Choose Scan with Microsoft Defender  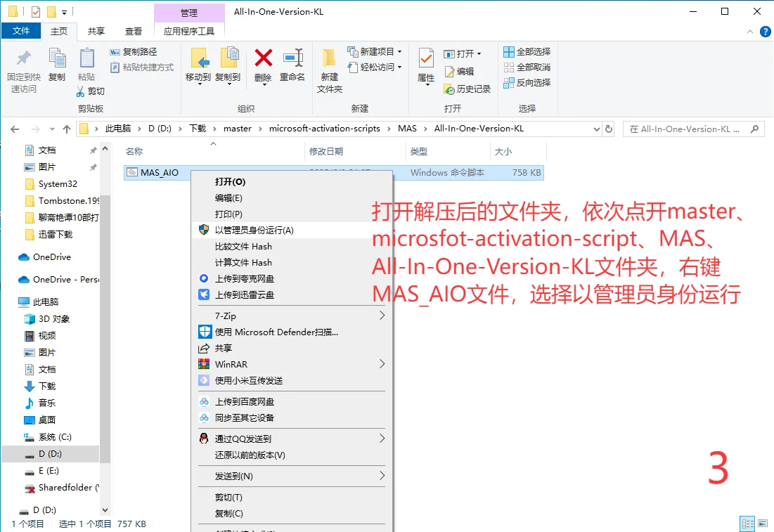click(x=292, y=332)
